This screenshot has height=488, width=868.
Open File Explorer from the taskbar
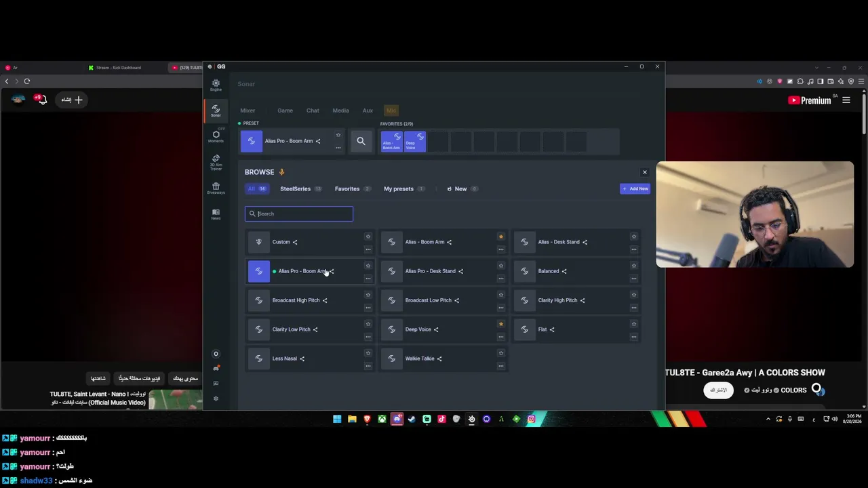pos(352,419)
